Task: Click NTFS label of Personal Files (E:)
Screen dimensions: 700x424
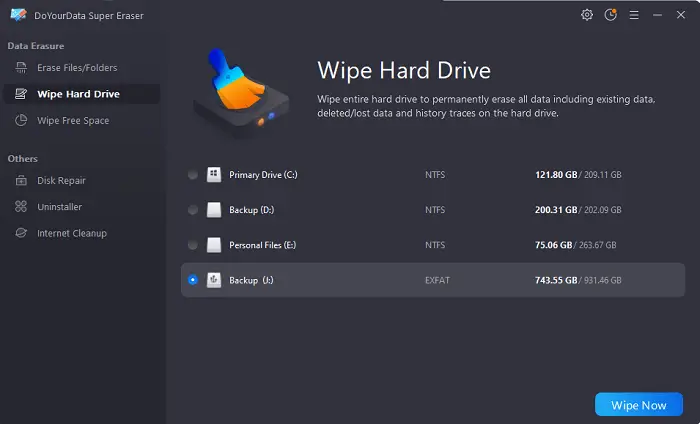Action: tap(435, 245)
